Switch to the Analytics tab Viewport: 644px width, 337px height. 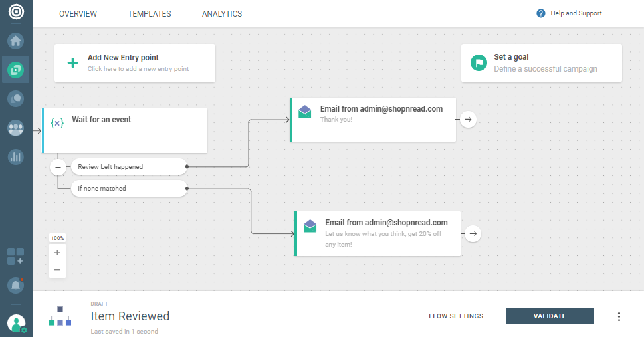(222, 14)
